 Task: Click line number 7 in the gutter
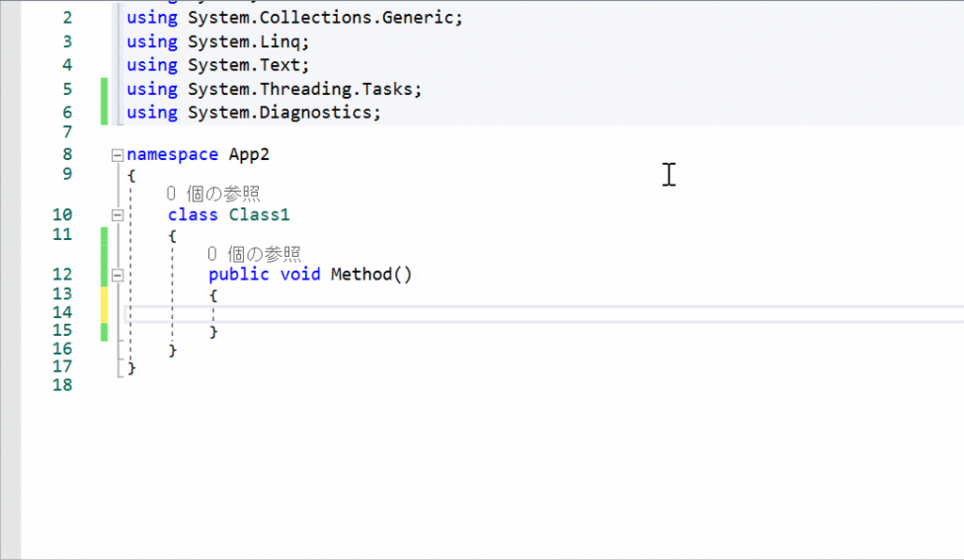pyautogui.click(x=67, y=132)
